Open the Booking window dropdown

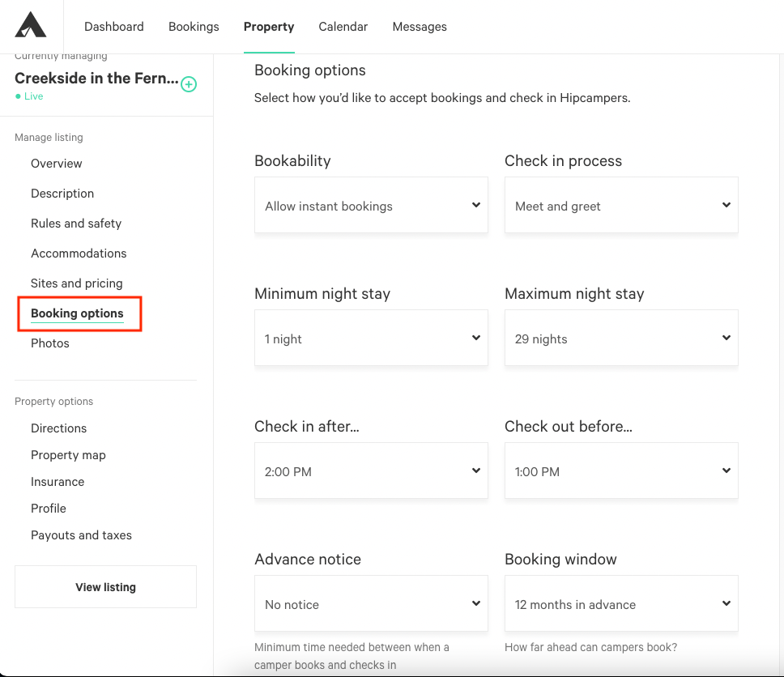tap(621, 603)
